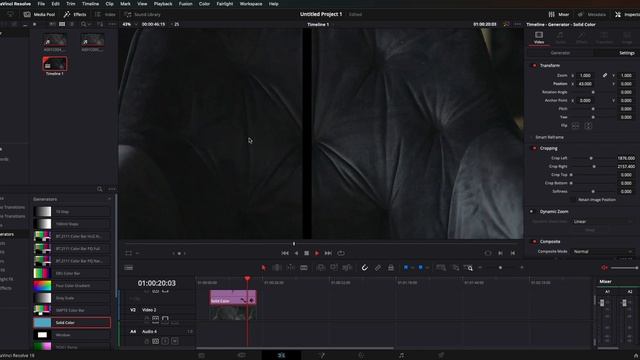Adjust the Rotation Angle slider
Viewport: 640px width, 360px height.
593,92
